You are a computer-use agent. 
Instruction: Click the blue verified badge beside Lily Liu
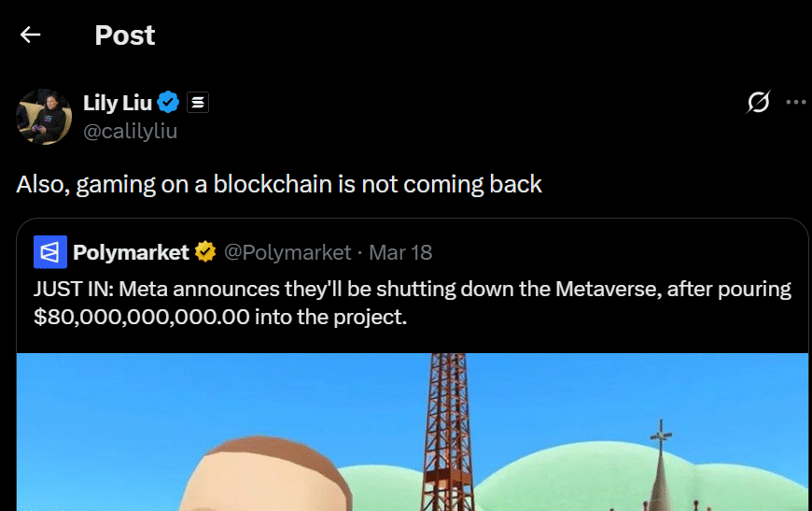[169, 103]
